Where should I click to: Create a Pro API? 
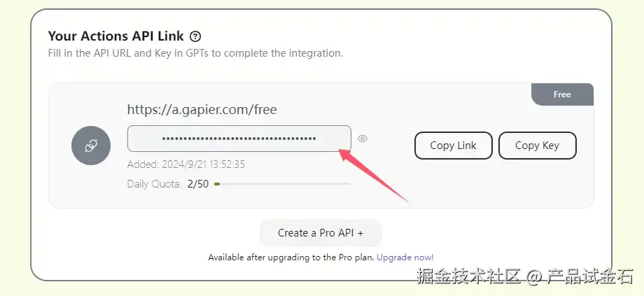click(x=321, y=233)
